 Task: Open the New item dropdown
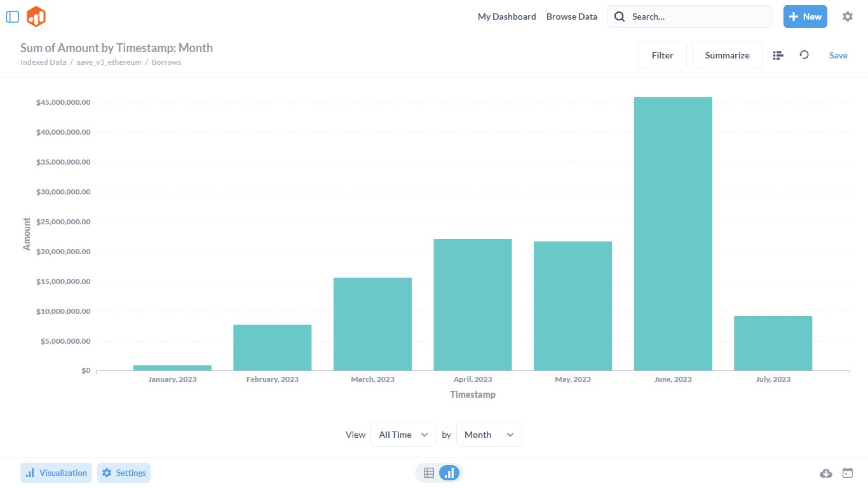pyautogui.click(x=804, y=17)
